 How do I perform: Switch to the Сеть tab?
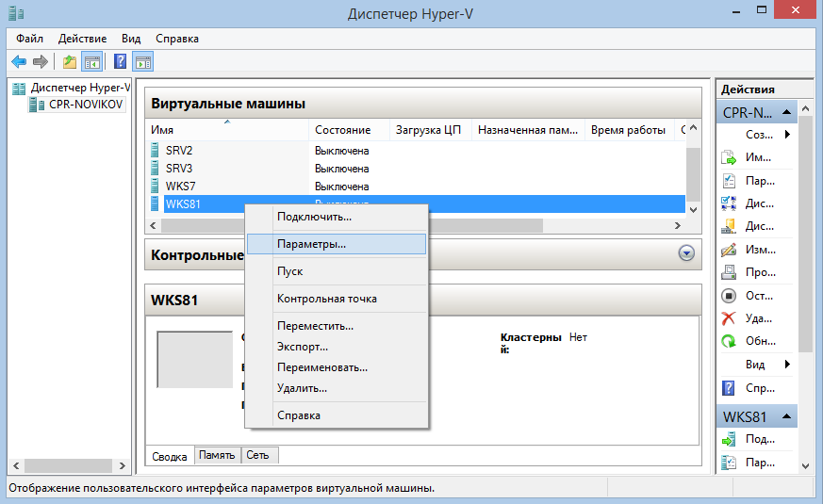[x=257, y=455]
